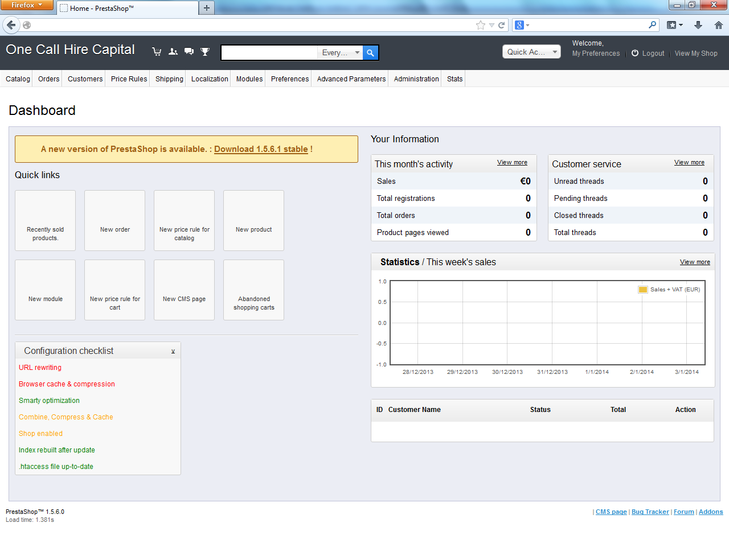Open the Firefox menu button
Viewport: 729px width, 560px height.
click(x=27, y=5)
